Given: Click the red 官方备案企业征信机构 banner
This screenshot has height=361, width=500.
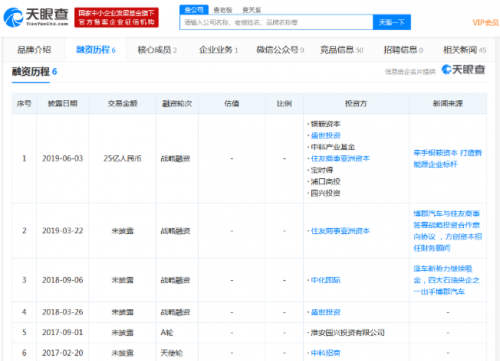Looking at the screenshot, I should click(x=116, y=18).
